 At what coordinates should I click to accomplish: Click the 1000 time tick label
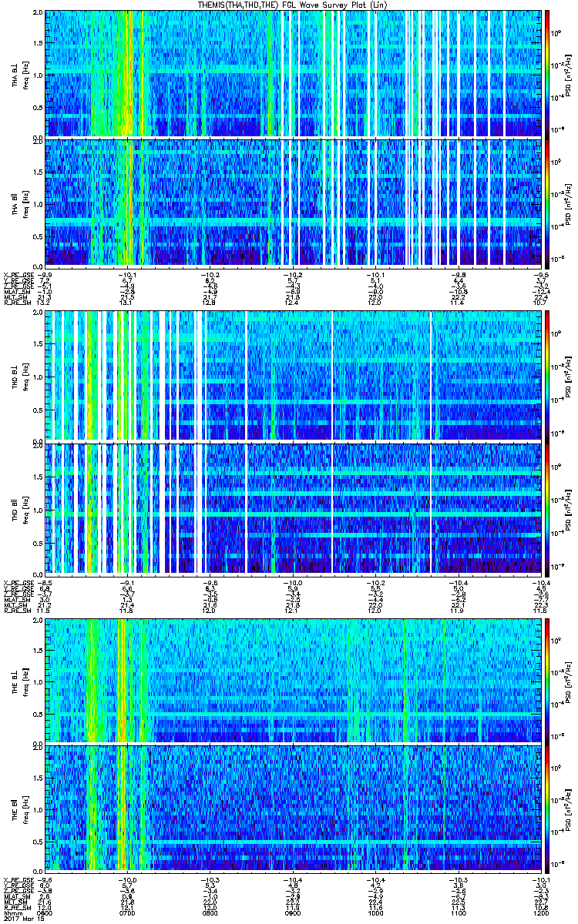(x=375, y=912)
